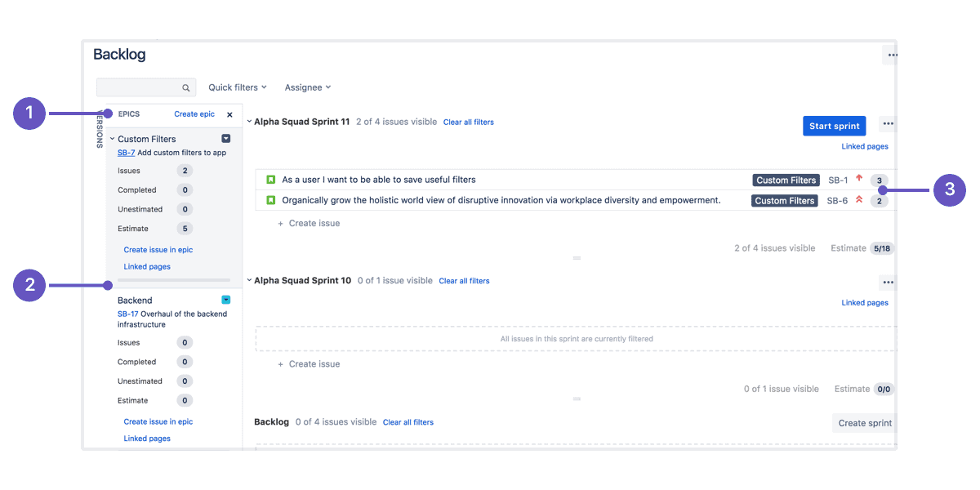This screenshot has height=490, width=980.
Task: Open Alpha Squad Sprint 11 actions menu
Action: [888, 122]
